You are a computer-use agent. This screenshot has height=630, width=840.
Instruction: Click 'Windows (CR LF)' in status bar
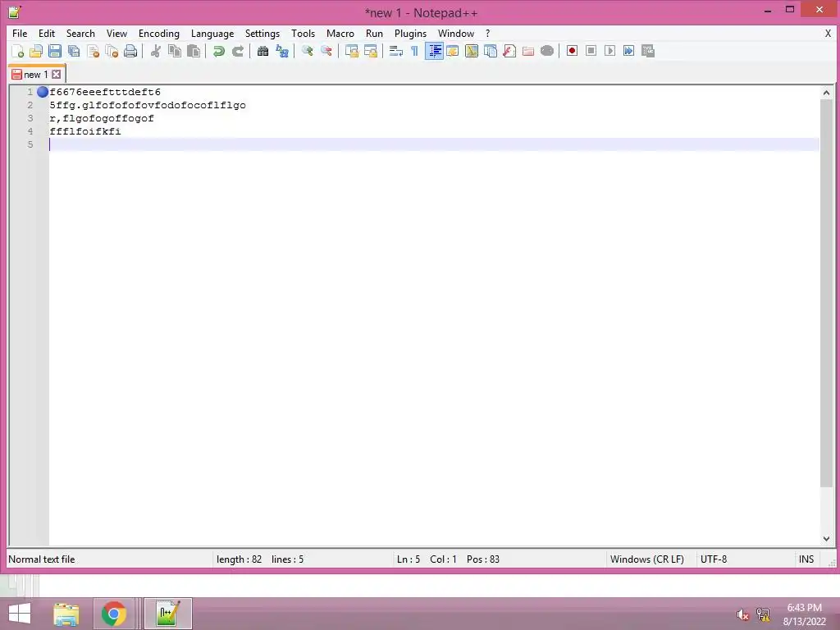646,559
